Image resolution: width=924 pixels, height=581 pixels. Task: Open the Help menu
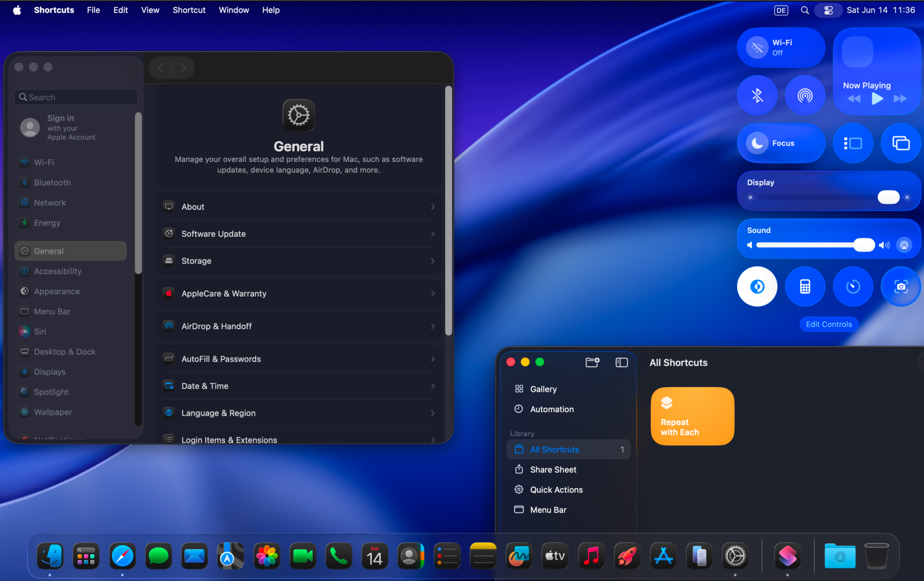[x=271, y=10]
